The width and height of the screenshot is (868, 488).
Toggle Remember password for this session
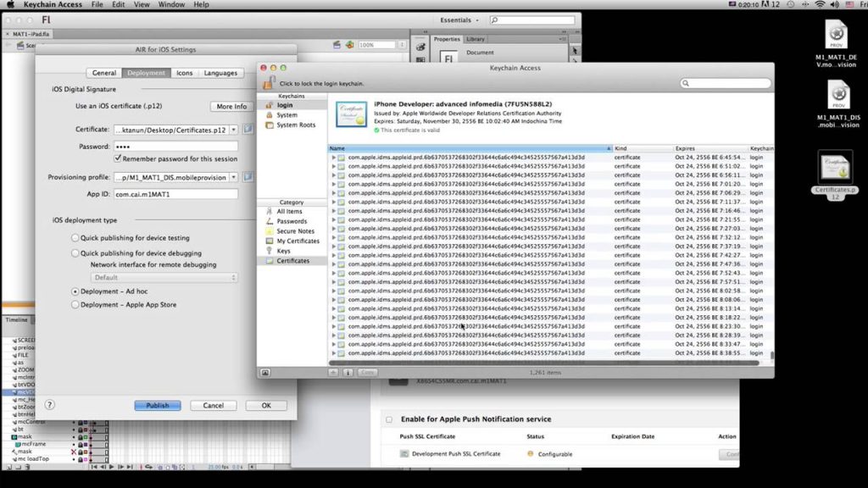[118, 158]
